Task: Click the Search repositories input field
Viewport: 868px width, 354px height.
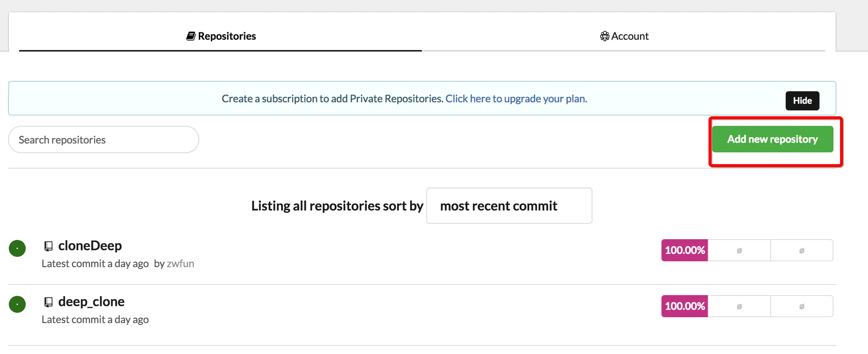Action: click(x=103, y=139)
